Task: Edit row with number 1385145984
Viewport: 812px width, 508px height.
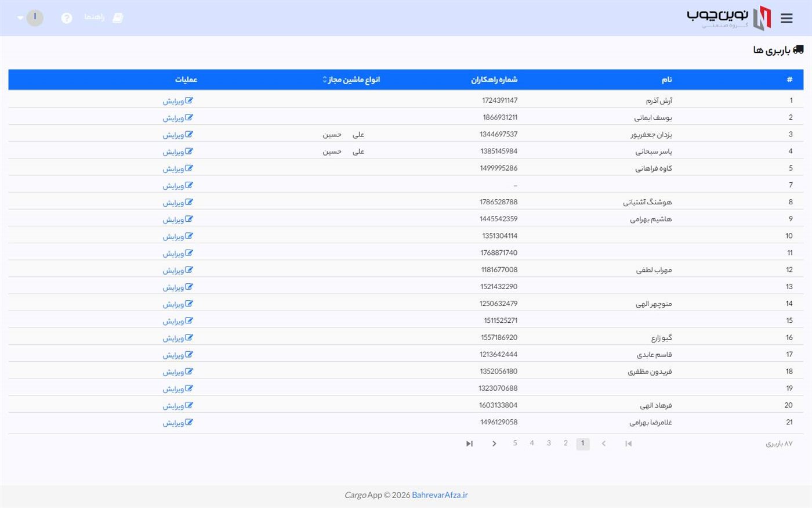Action: [x=177, y=152]
